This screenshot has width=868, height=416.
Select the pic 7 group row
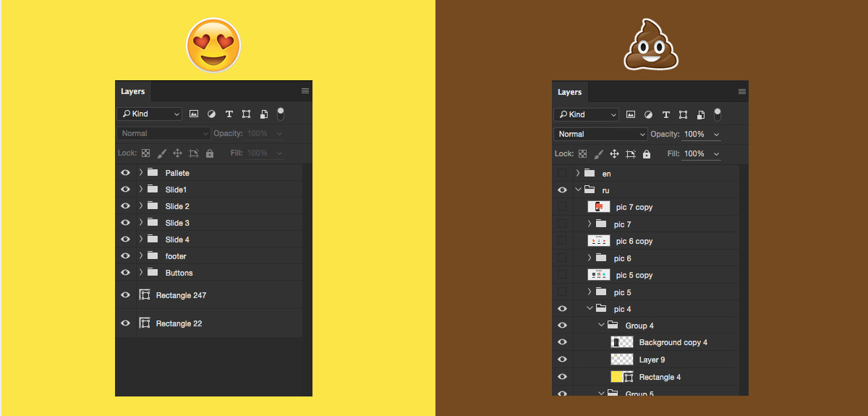click(646, 224)
